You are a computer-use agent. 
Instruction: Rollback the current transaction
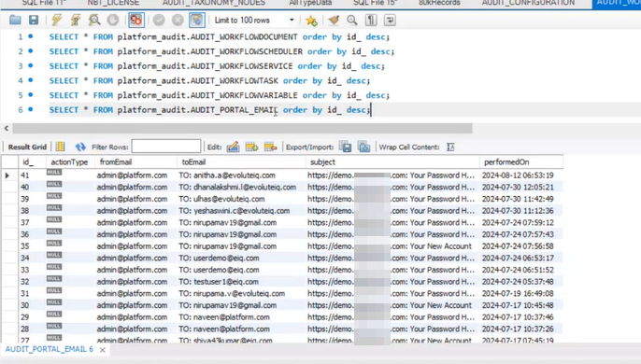coord(178,20)
